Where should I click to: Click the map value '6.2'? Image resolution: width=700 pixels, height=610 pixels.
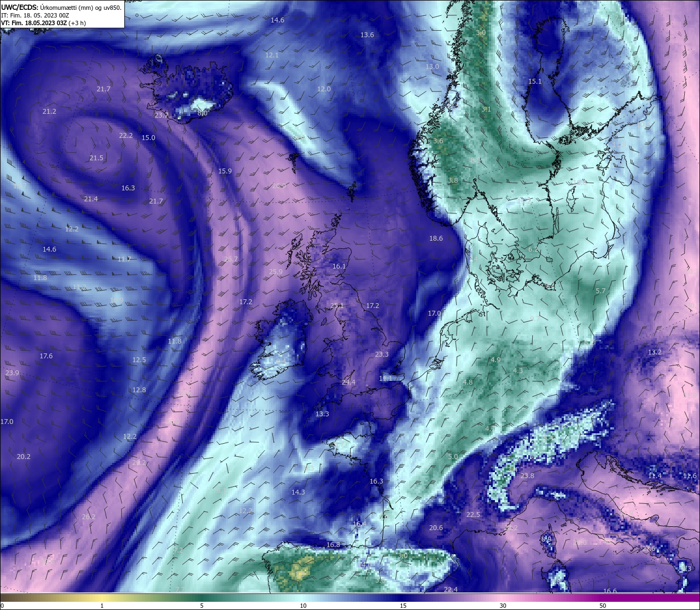[533, 249]
